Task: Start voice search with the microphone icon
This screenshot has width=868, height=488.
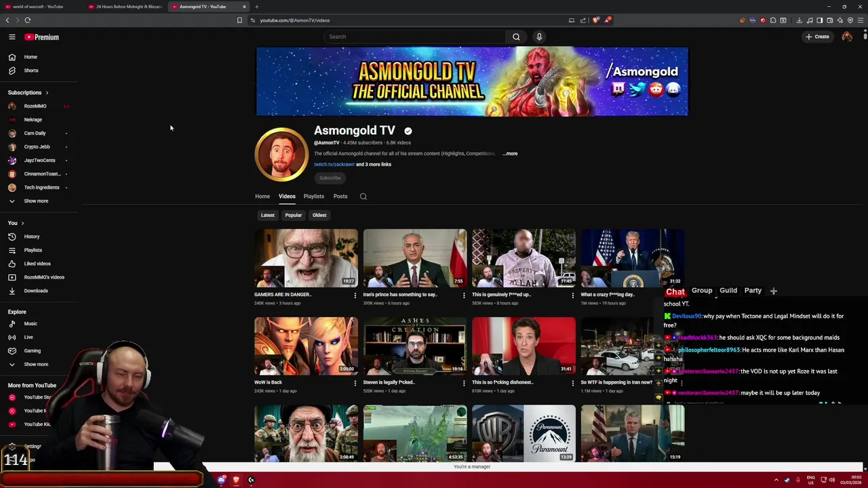Action: [x=539, y=37]
